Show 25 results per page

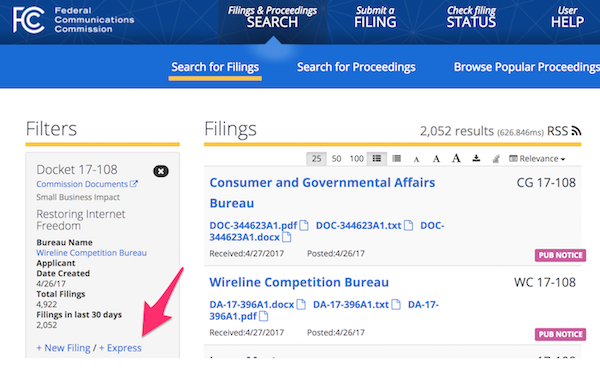316,159
